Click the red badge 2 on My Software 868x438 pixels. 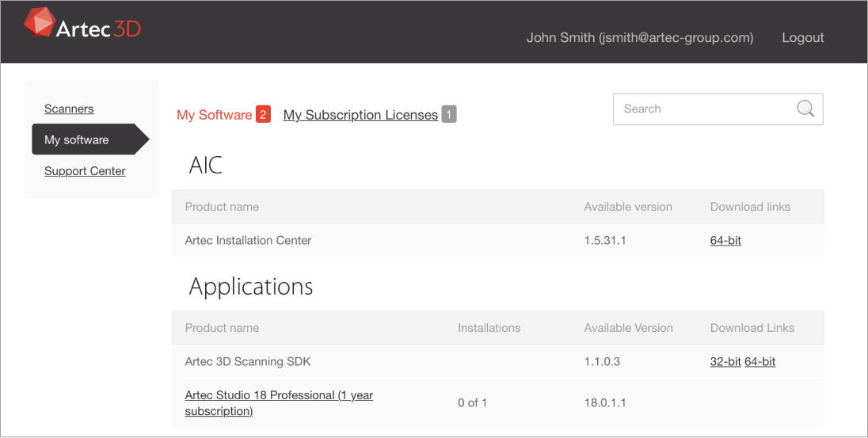tap(263, 115)
